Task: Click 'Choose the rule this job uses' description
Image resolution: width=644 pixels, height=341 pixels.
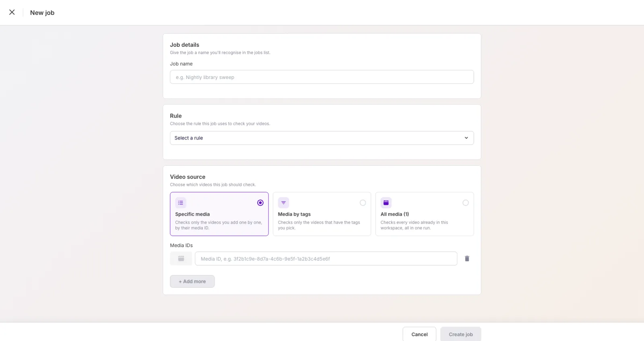Action: (x=220, y=124)
